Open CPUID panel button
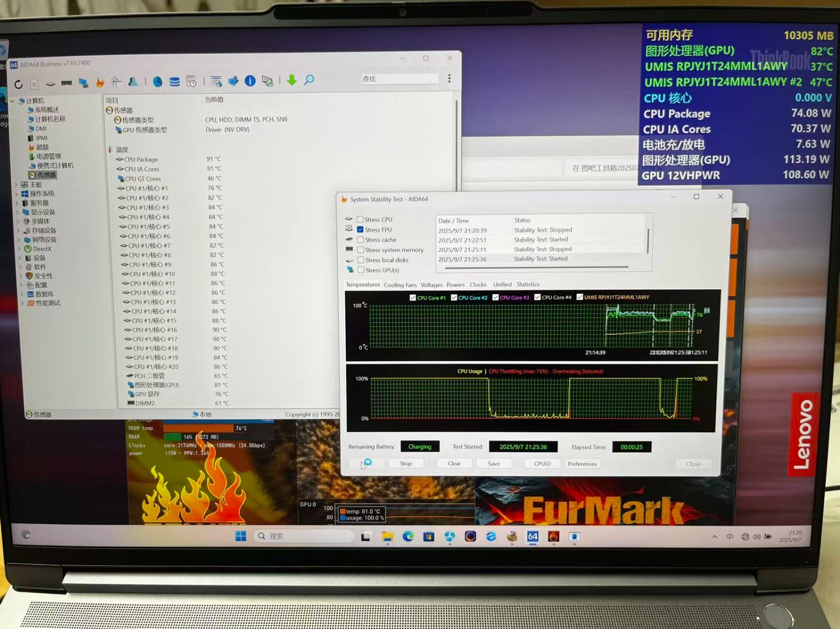 click(542, 464)
